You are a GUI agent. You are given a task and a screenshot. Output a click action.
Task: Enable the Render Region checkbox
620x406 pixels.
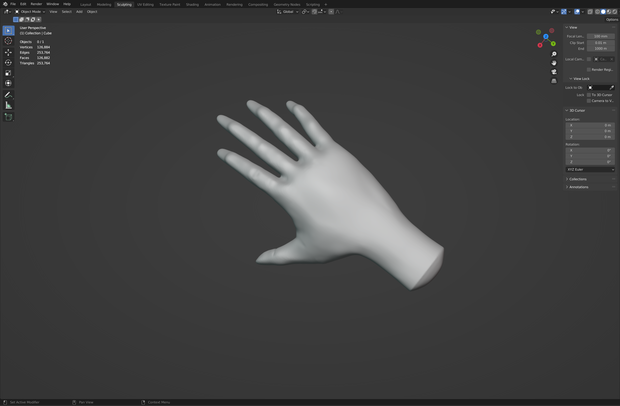click(589, 70)
